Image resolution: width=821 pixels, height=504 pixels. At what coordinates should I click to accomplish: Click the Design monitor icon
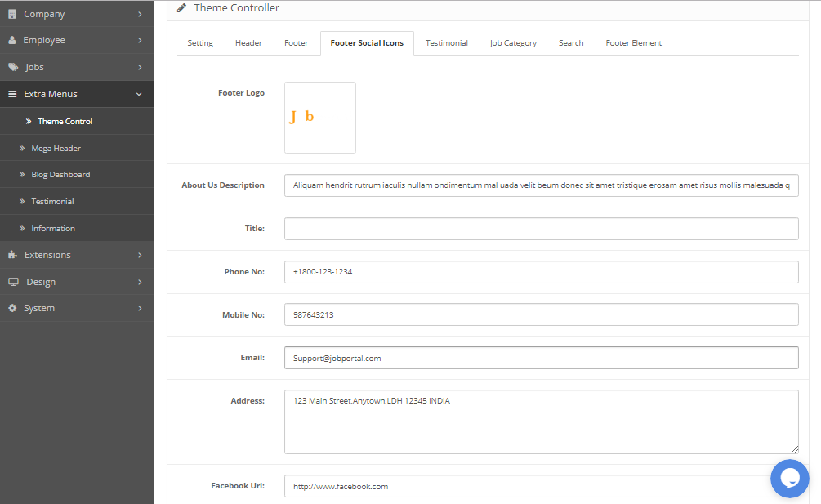click(x=13, y=282)
